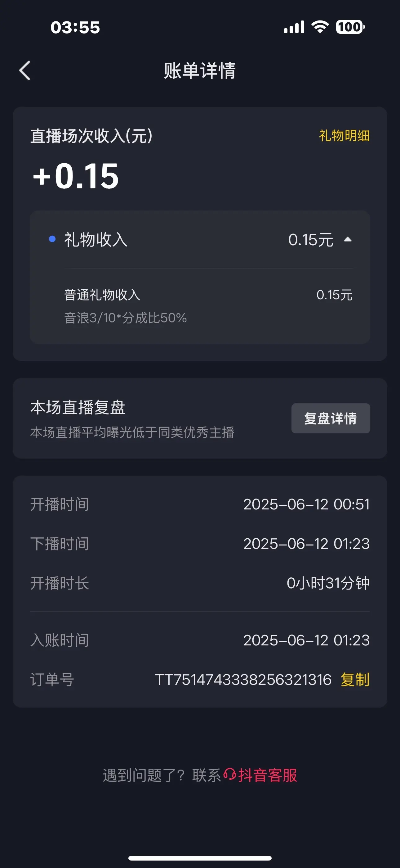Collapse the 礼物收入 section arrow
Screen dimensions: 400x868
(348, 240)
